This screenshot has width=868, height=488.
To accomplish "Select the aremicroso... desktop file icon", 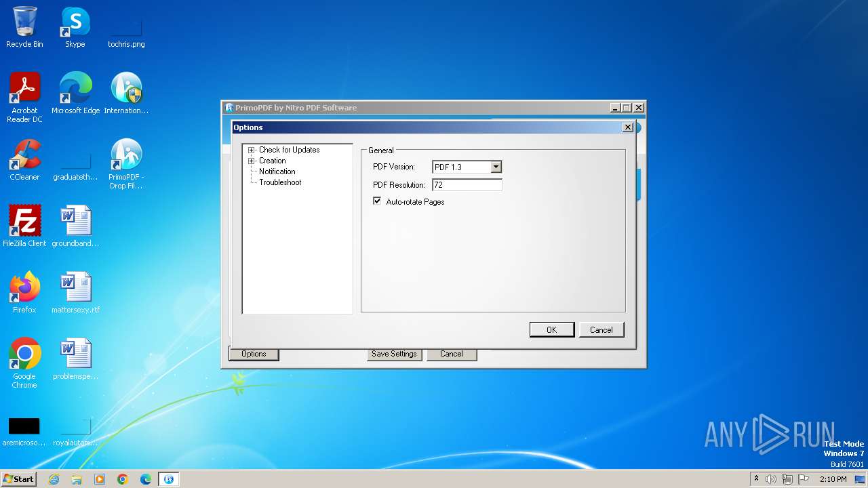I will point(24,430).
